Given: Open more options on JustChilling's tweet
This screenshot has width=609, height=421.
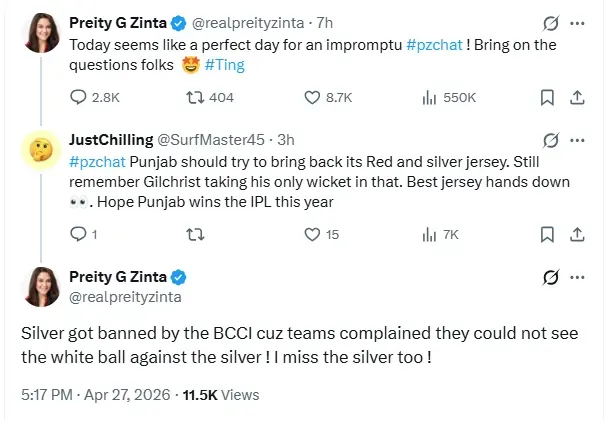Looking at the screenshot, I should point(577,140).
